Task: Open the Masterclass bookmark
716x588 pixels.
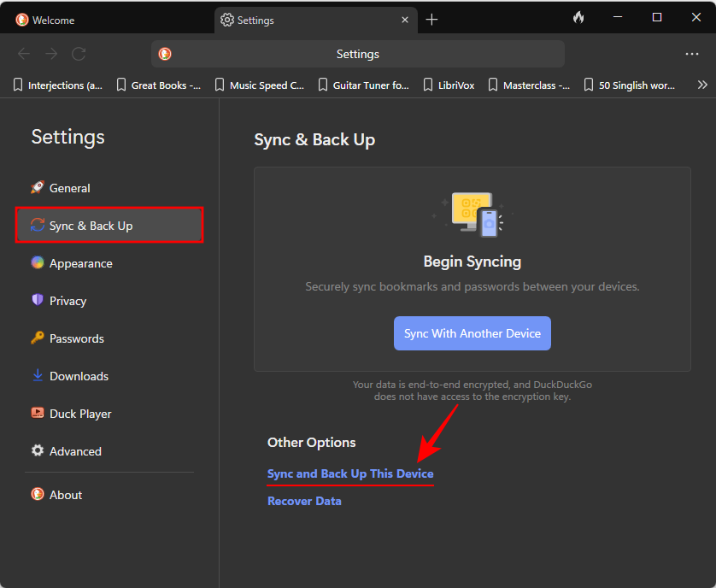Action: pyautogui.click(x=529, y=85)
